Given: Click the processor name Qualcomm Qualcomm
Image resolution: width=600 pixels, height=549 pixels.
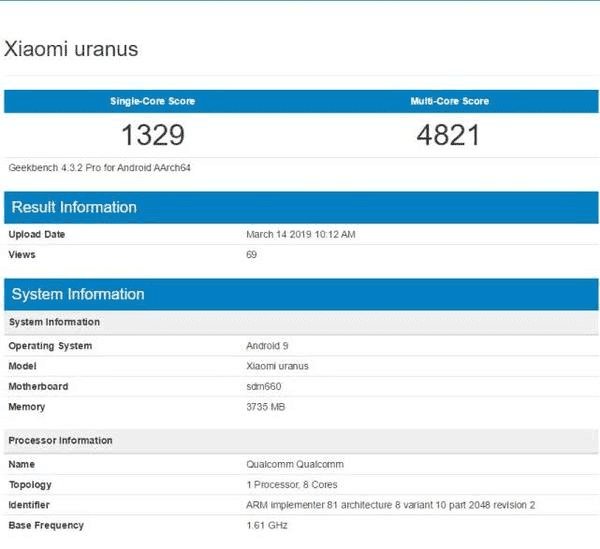Looking at the screenshot, I should click(x=294, y=465).
